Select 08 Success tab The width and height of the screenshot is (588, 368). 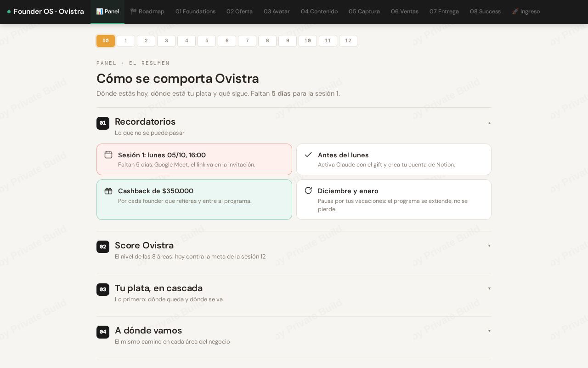[x=485, y=11]
